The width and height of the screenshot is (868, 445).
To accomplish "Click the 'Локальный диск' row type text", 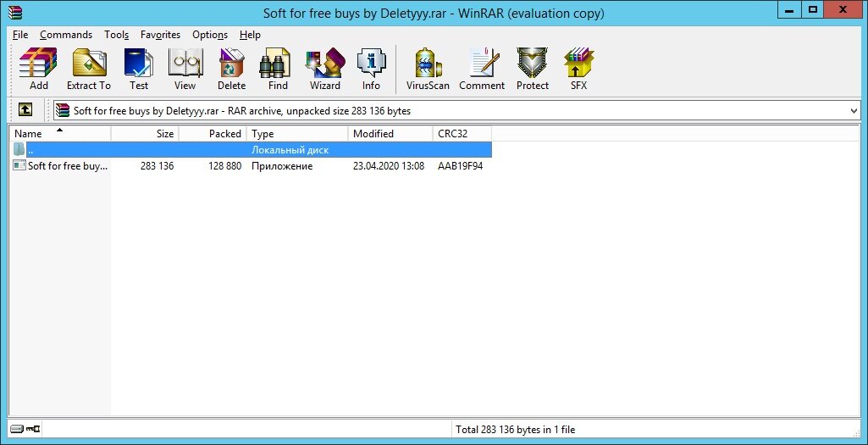I will pos(290,150).
